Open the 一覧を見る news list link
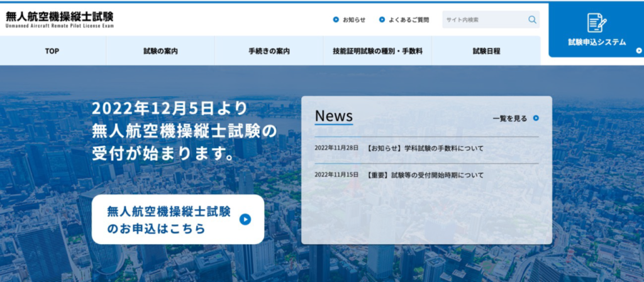This screenshot has height=282, width=644. pos(509,119)
